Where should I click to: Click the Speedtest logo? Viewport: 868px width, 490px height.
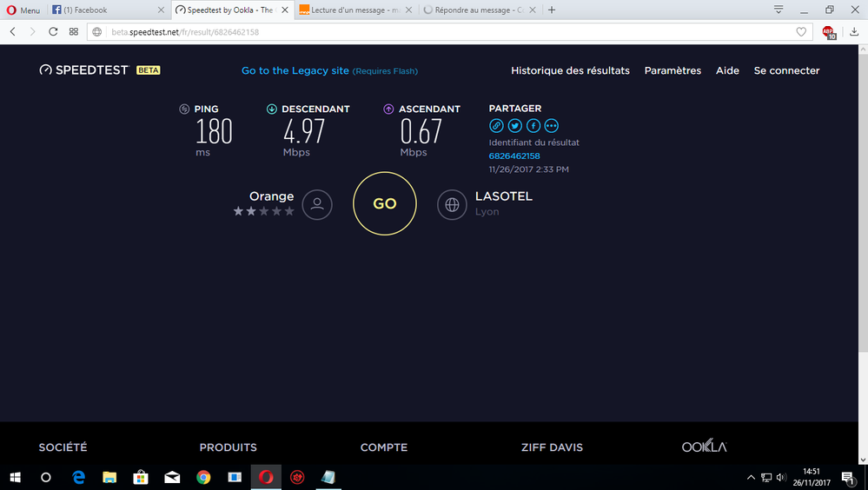click(84, 70)
